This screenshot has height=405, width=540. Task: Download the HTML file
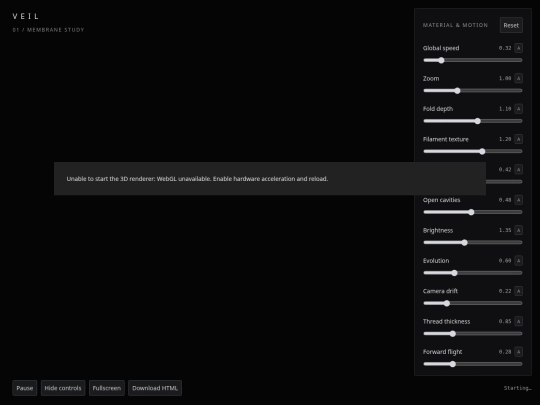155,388
